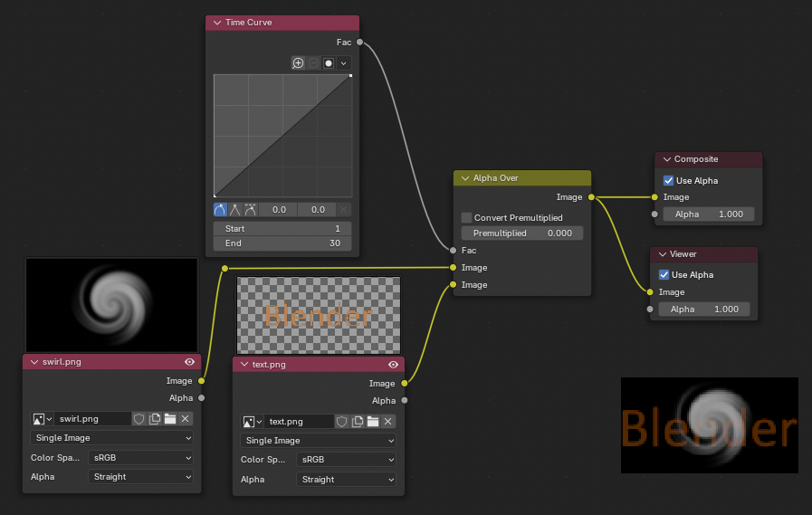Click the Premultiplied value slider
Viewport: 812px width, 515px height.
pos(522,234)
